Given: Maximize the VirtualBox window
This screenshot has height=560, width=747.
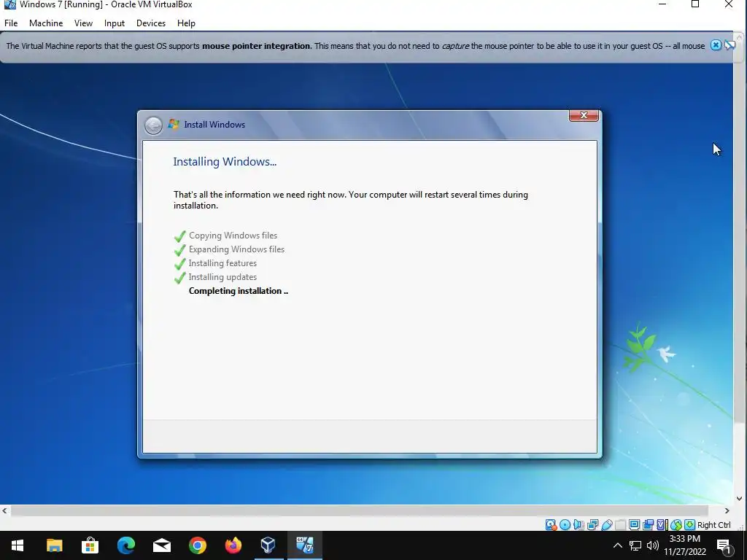Looking at the screenshot, I should (695, 4).
